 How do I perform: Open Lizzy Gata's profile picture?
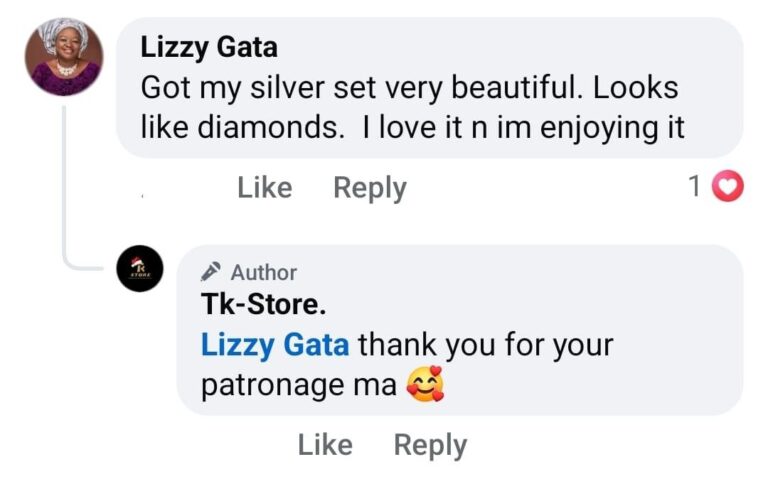64,58
